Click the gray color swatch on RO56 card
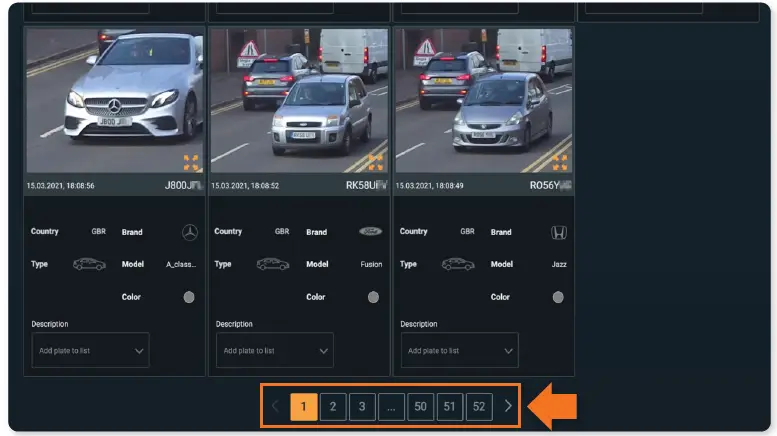Image resolution: width=777 pixels, height=436 pixels. click(x=558, y=297)
